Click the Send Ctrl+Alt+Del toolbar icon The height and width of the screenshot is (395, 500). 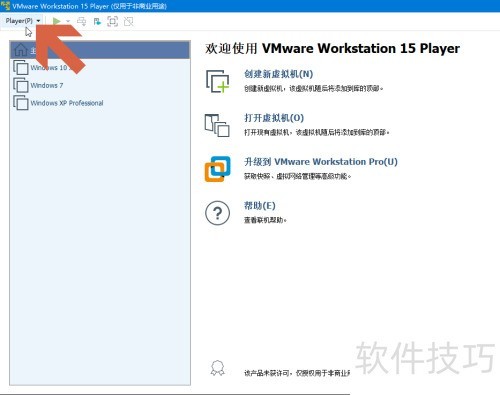(81, 22)
